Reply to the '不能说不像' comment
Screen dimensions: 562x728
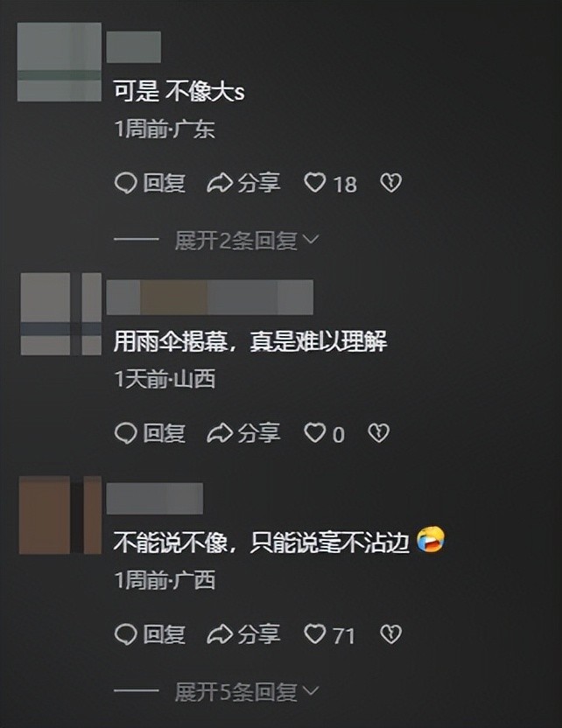click(150, 634)
